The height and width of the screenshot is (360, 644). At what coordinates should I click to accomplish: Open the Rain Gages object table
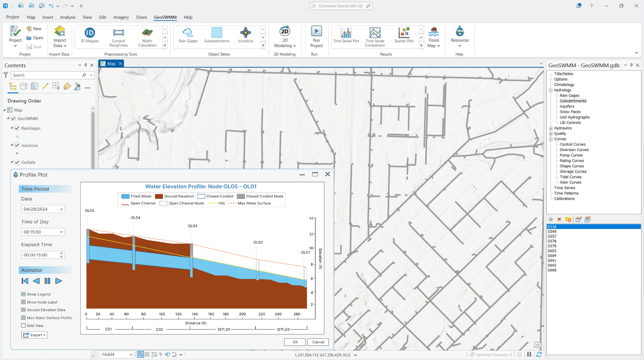(187, 36)
